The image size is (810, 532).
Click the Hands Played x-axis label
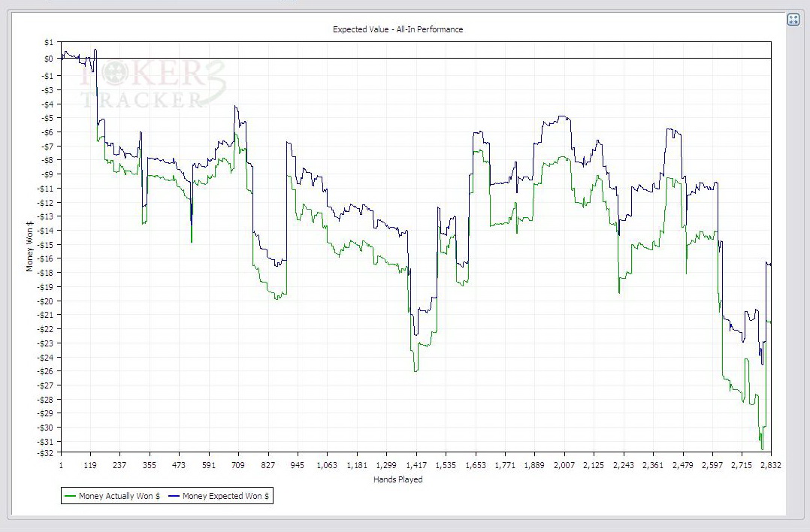click(397, 479)
